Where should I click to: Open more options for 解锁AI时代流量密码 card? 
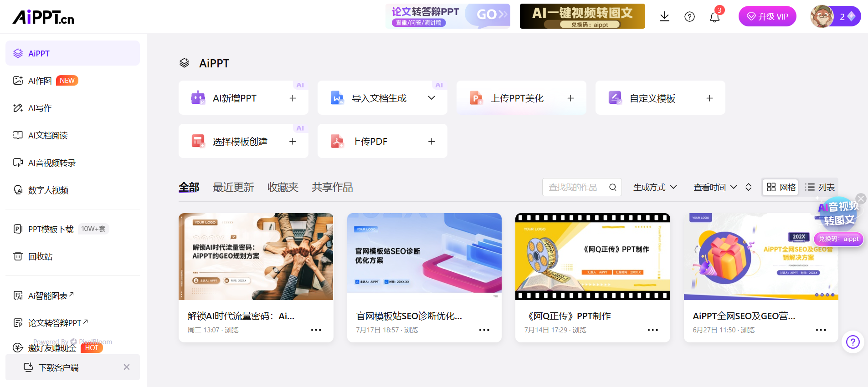click(316, 330)
